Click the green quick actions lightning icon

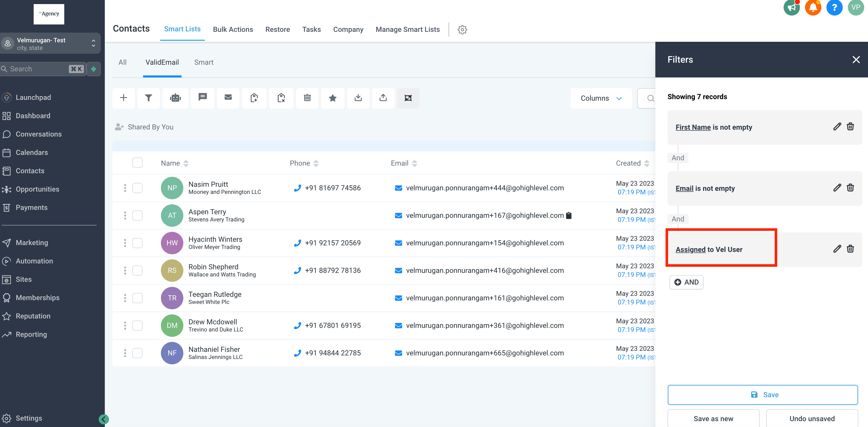(x=94, y=69)
